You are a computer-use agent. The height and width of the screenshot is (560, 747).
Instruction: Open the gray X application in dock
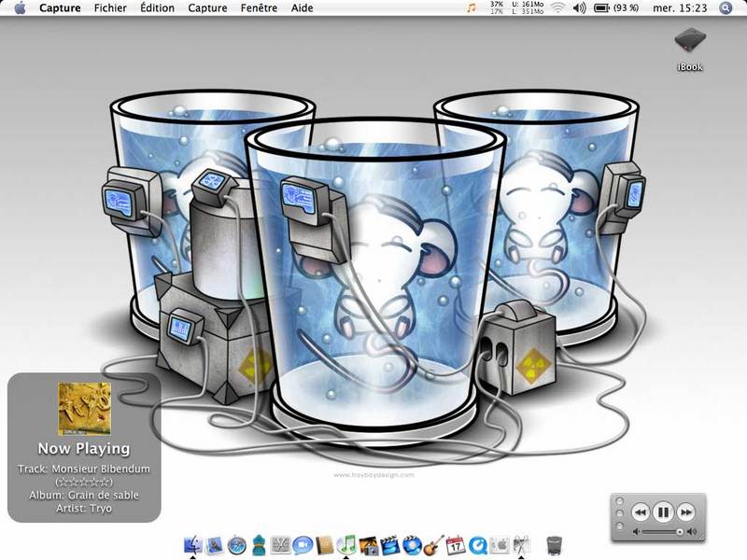click(280, 545)
